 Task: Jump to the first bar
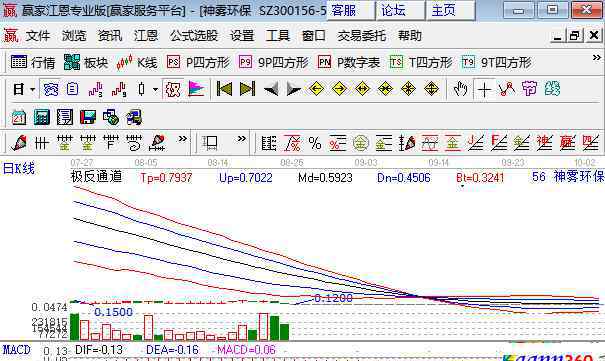224,89
